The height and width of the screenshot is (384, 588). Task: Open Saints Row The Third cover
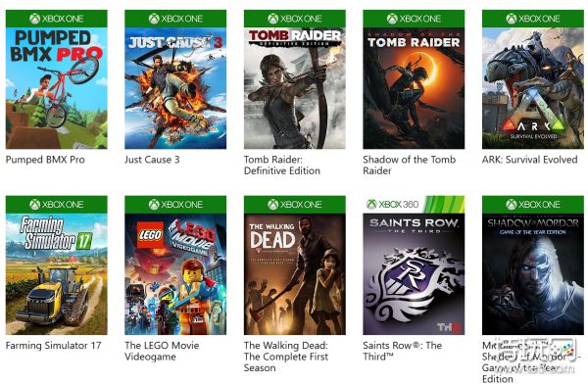414,274
